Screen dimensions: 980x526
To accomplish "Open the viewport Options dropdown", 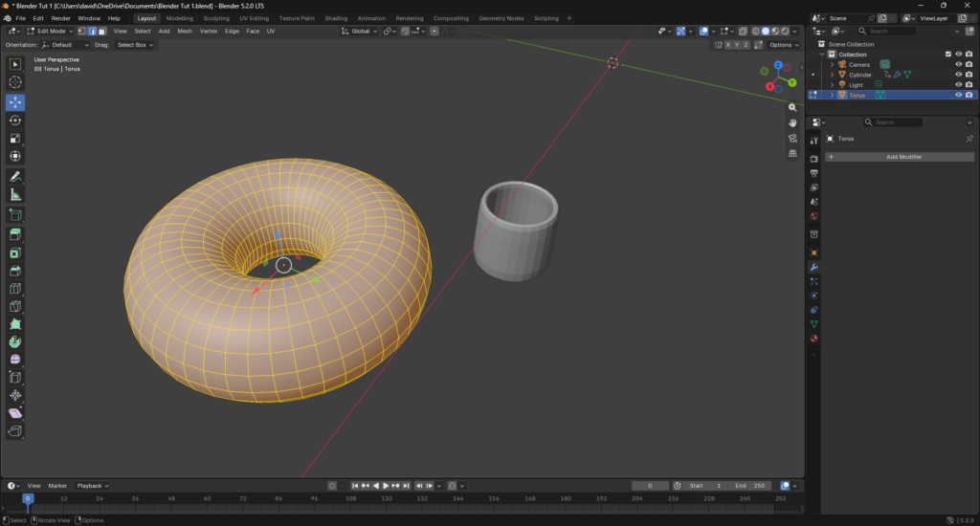I will click(784, 45).
